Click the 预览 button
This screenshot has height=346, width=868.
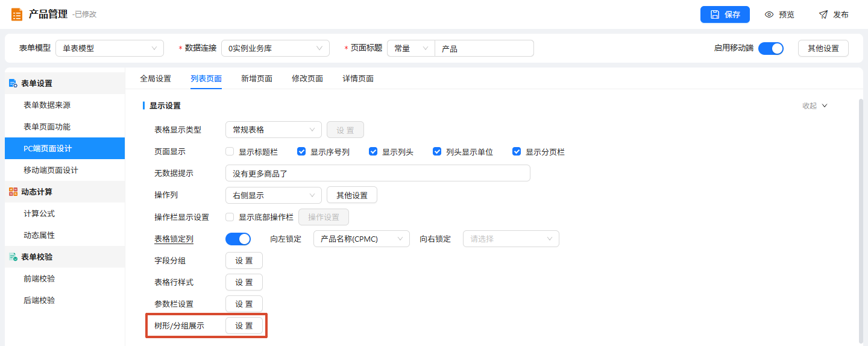779,14
